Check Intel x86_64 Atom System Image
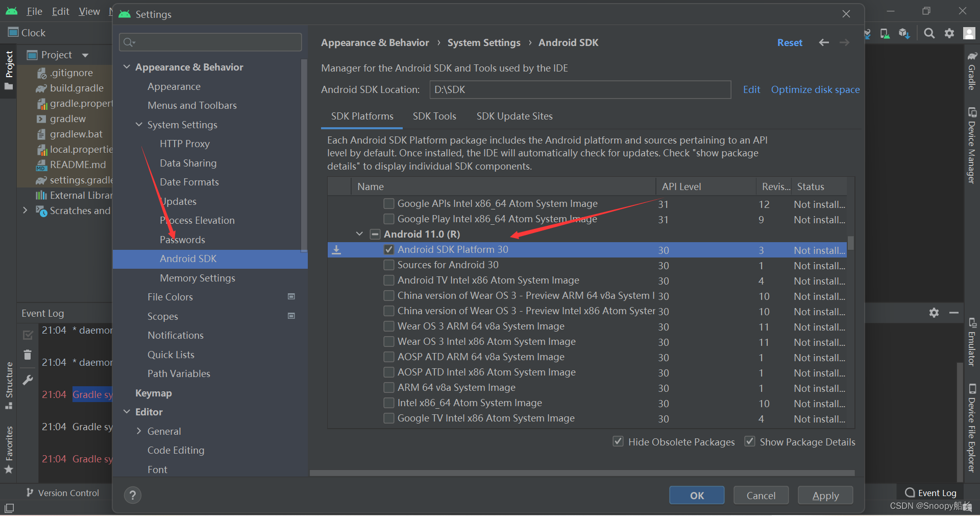The width and height of the screenshot is (980, 516). pos(389,403)
